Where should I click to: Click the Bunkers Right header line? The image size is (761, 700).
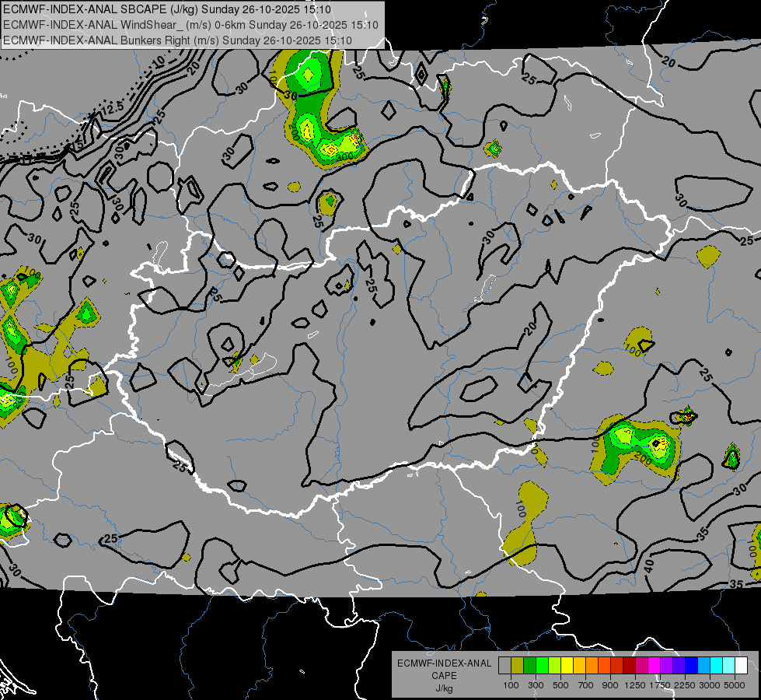tap(177, 40)
